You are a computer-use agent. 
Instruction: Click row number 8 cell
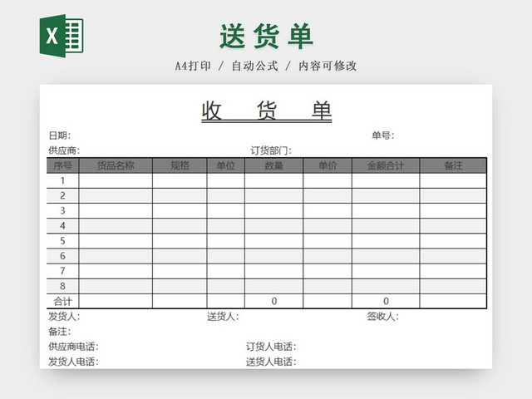63,286
